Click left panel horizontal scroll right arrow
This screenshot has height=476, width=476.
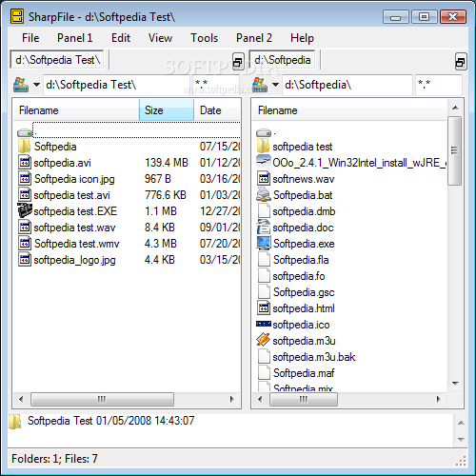(232, 399)
